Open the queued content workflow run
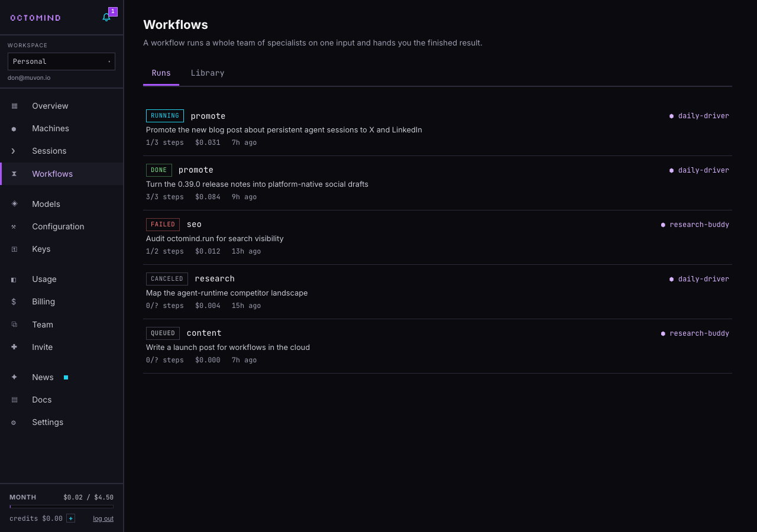 [x=438, y=346]
